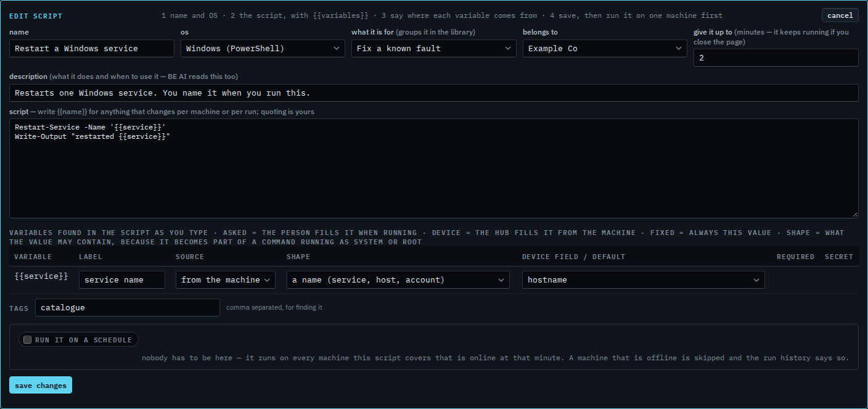Click inside the script text area
Screen dimensions: 868x409
coord(434,168)
